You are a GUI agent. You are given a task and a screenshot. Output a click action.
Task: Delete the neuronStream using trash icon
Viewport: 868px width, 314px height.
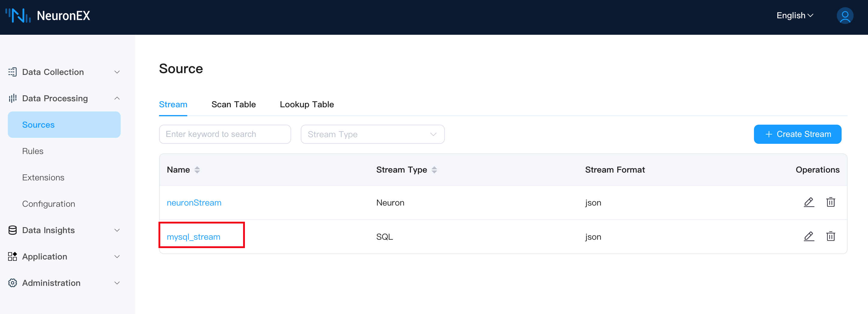830,202
